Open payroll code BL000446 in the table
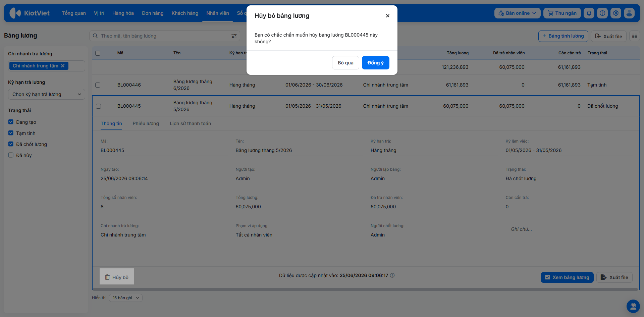This screenshot has height=317, width=644. pyautogui.click(x=129, y=85)
